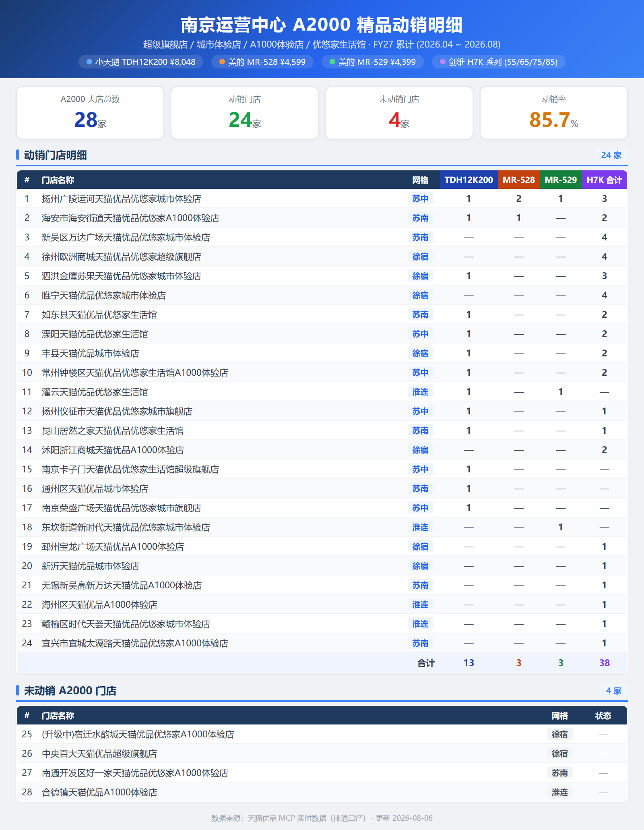644x830 pixels.
Task: Select row 无锡新吴高新万达天猫优品A1000体验店
Action: point(322,585)
